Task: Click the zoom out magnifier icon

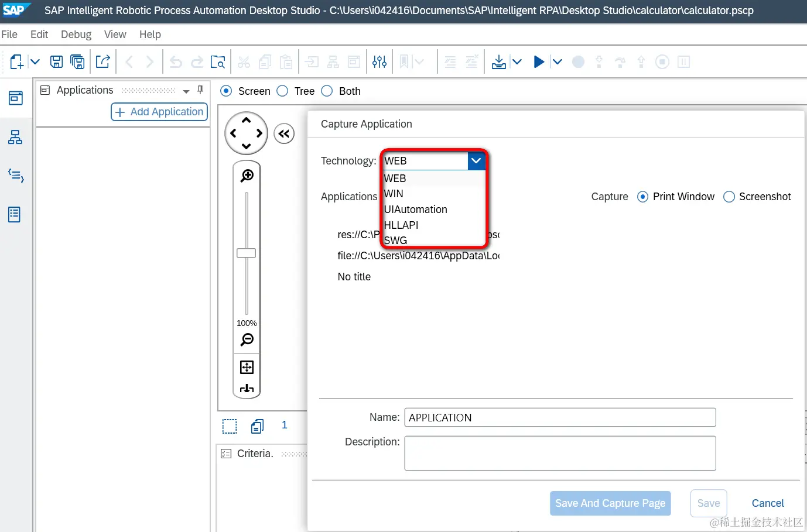Action: click(247, 339)
